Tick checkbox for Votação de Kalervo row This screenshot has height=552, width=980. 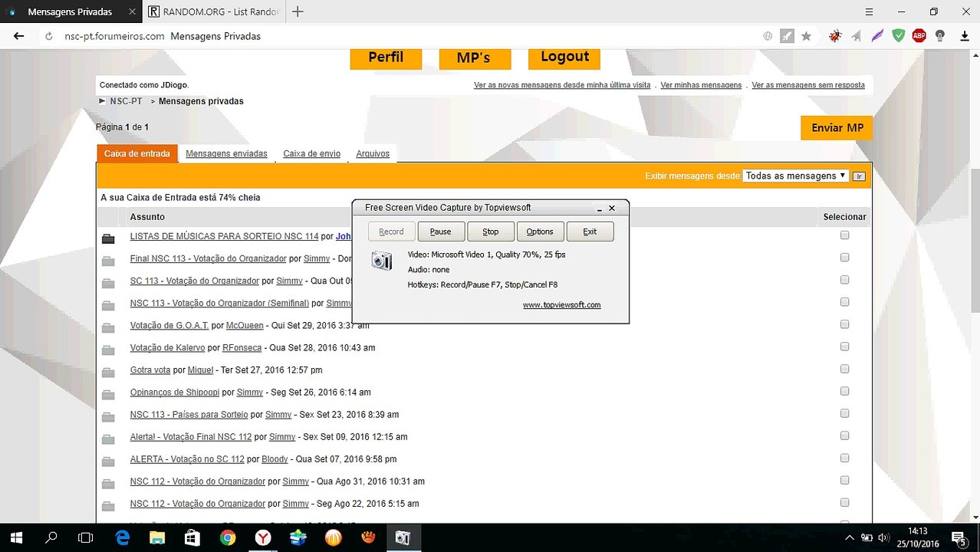tap(844, 347)
